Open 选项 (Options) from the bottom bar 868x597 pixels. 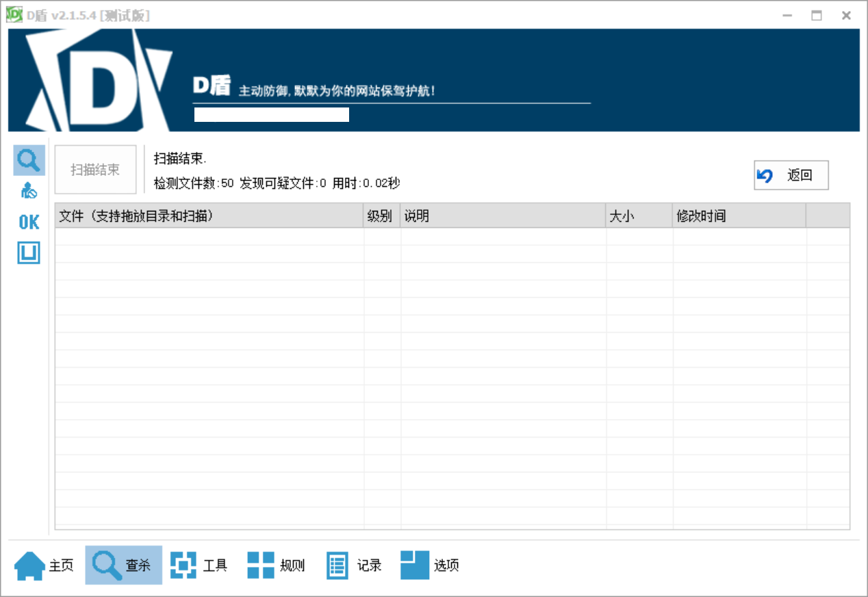[431, 566]
